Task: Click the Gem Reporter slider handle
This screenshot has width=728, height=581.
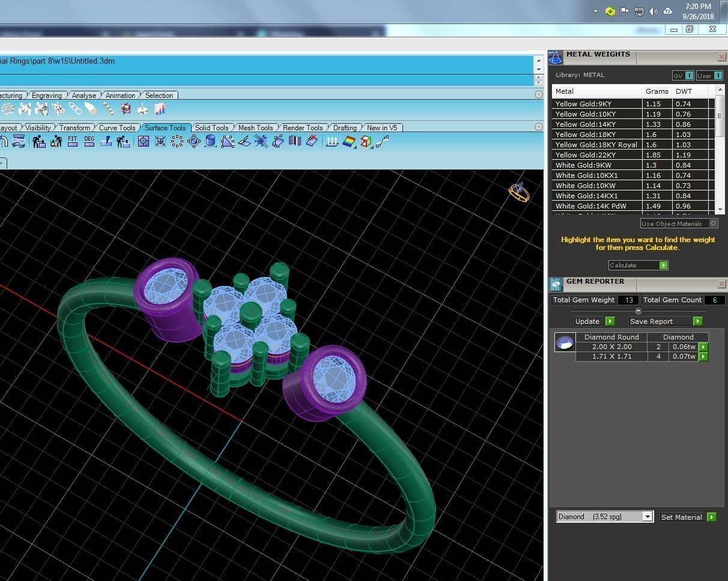Action: pyautogui.click(x=638, y=311)
